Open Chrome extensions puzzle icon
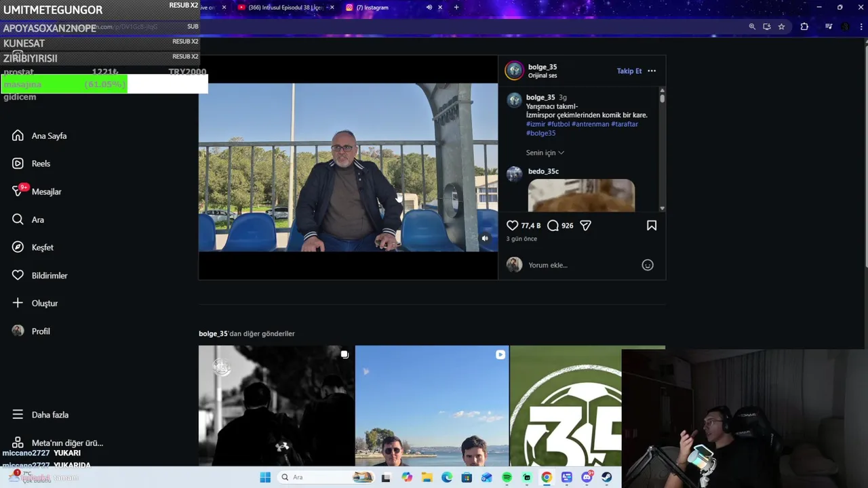The image size is (868, 488). pyautogui.click(x=804, y=26)
